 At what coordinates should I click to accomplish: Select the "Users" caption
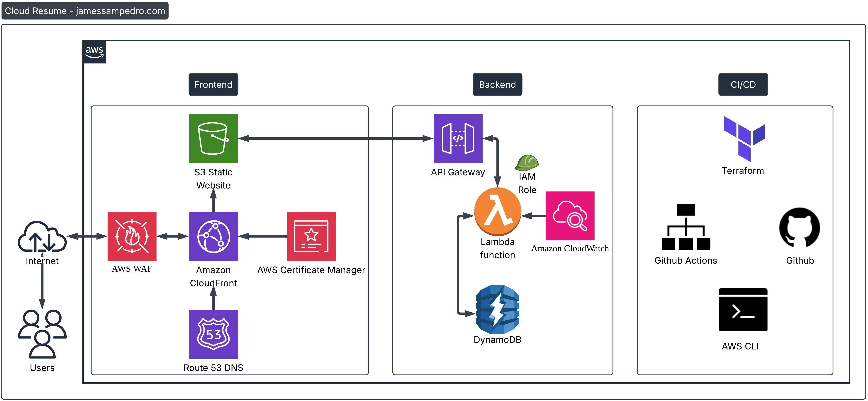click(x=42, y=368)
